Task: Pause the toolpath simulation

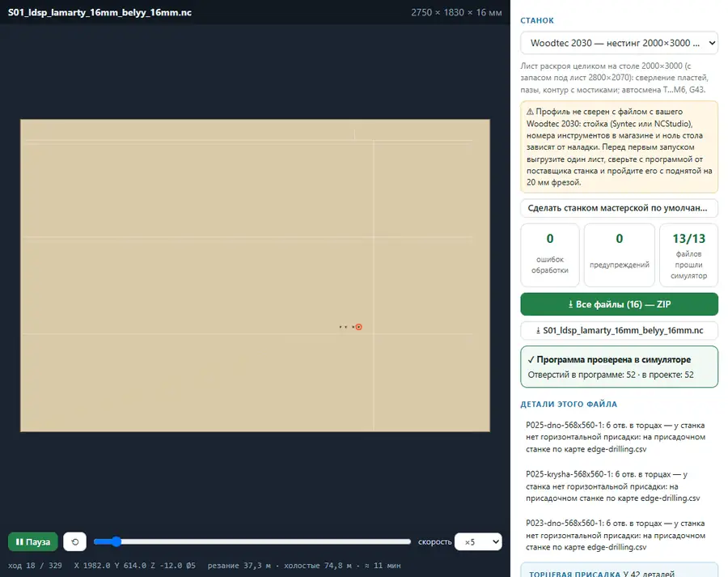Action: click(x=33, y=541)
